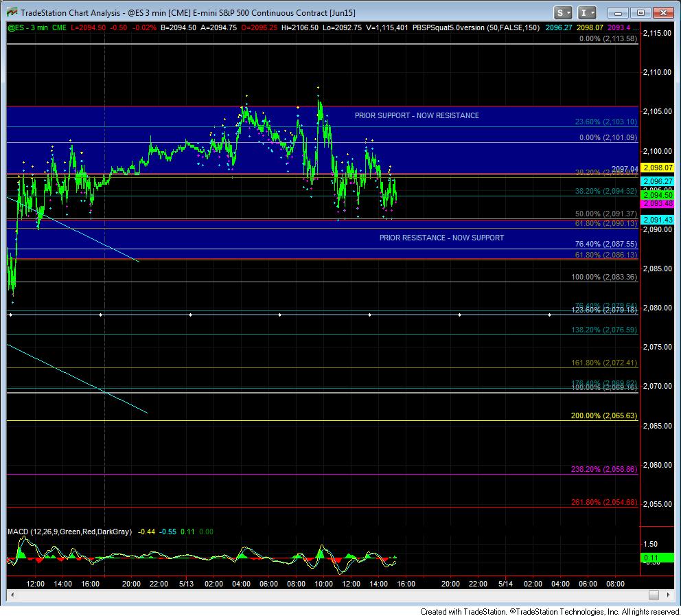Click the 5/14 date label on time axis
The height and width of the screenshot is (616, 681).
505,584
